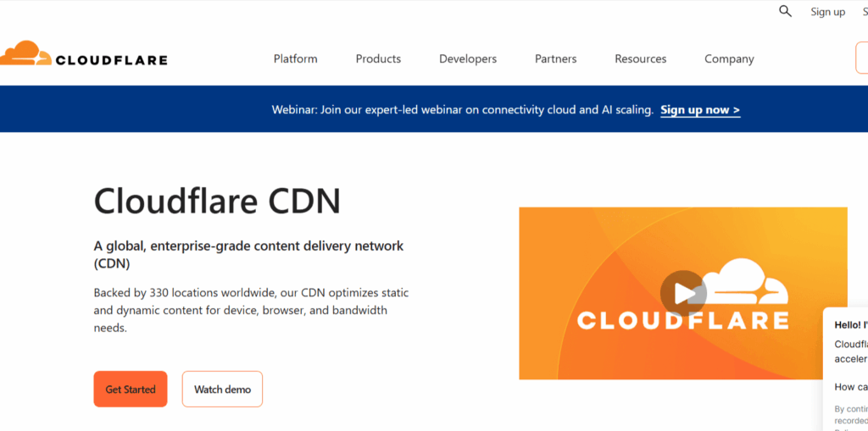Click the webinar banner announcement text
The width and height of the screenshot is (868, 431).
(462, 109)
